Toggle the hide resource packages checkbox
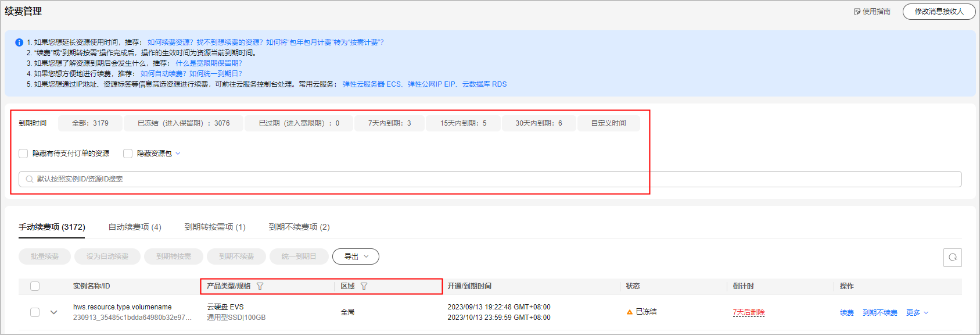The height and width of the screenshot is (335, 980). tap(128, 154)
